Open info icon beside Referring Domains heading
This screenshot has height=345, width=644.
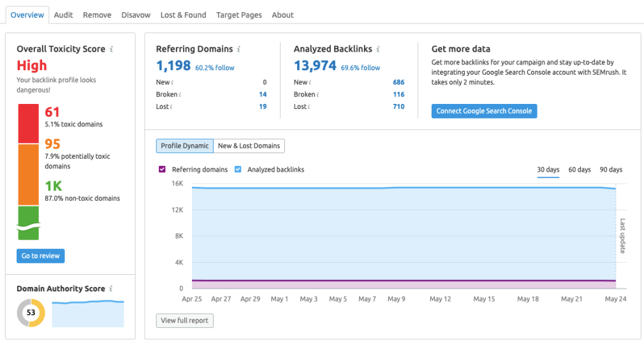coord(238,49)
